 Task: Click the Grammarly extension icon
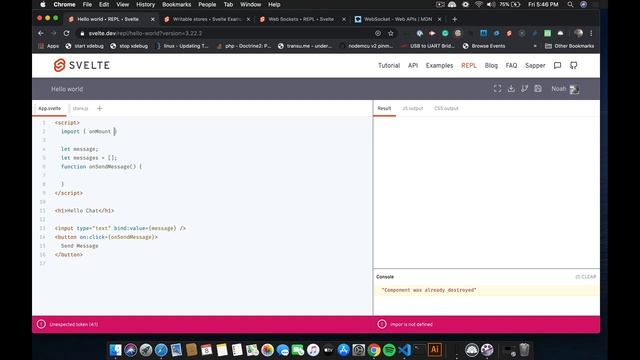445,33
